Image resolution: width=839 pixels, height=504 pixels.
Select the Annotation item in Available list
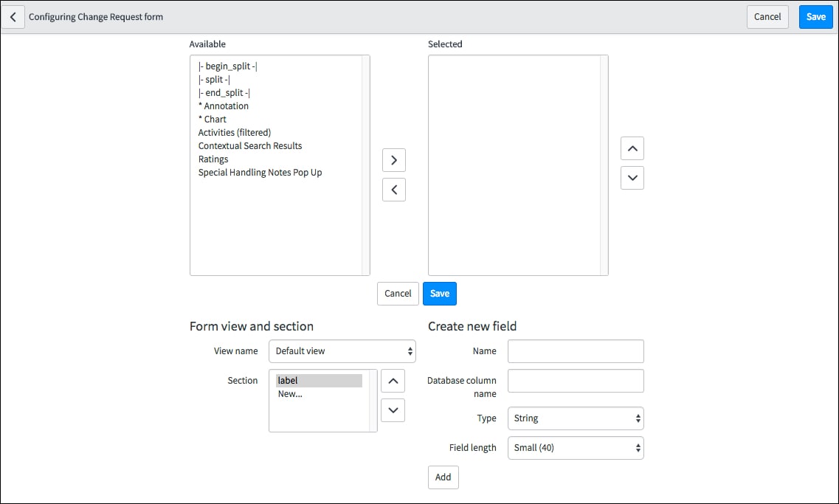pos(223,106)
